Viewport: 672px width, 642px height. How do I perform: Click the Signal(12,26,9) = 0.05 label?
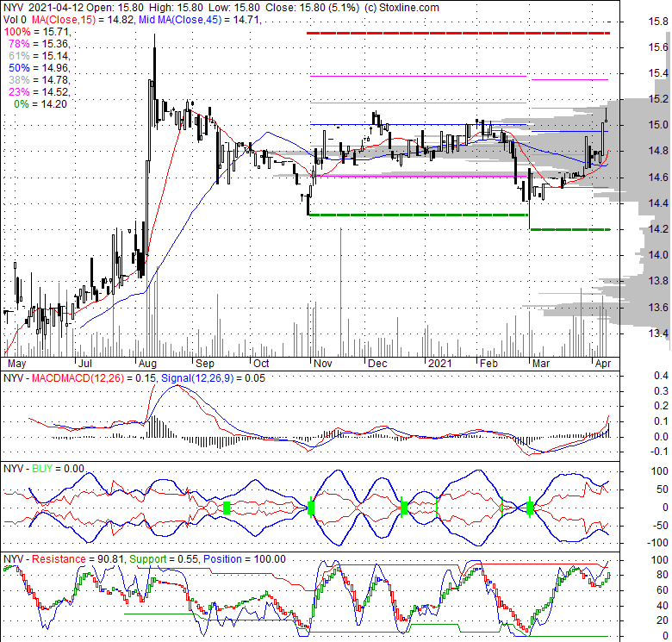point(213,378)
